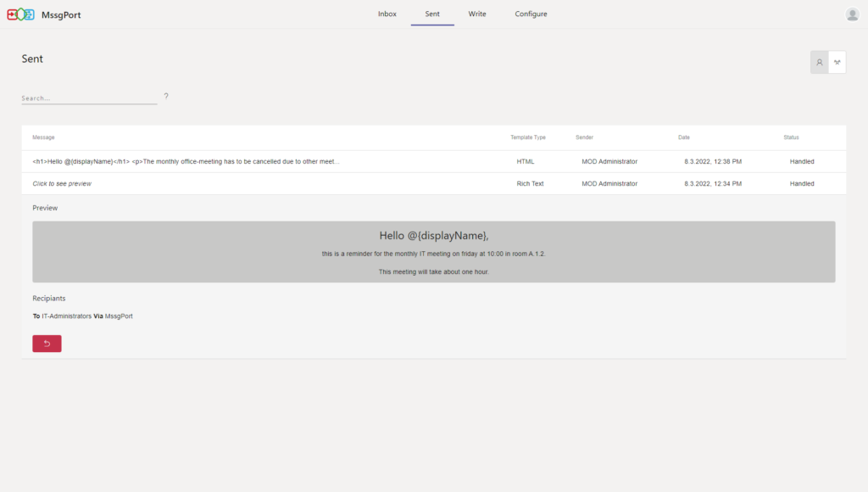
Task: Click the MOD Administrator sender link
Action: pyautogui.click(x=609, y=161)
